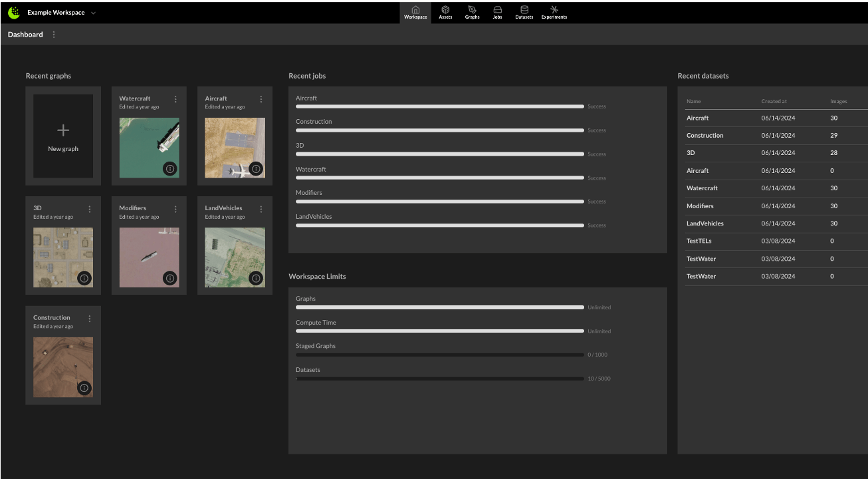Expand the Example Workspace dropdown
The image size is (868, 479).
93,13
